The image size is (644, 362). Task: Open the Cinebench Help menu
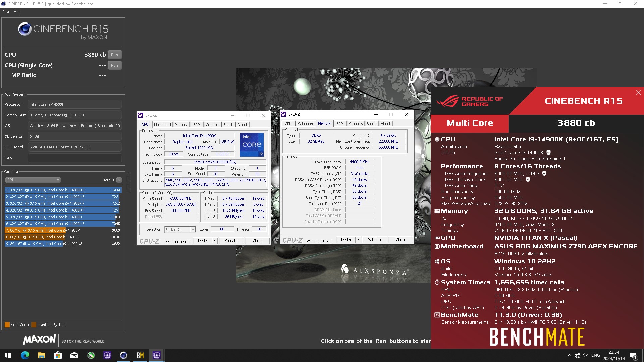coord(17,12)
